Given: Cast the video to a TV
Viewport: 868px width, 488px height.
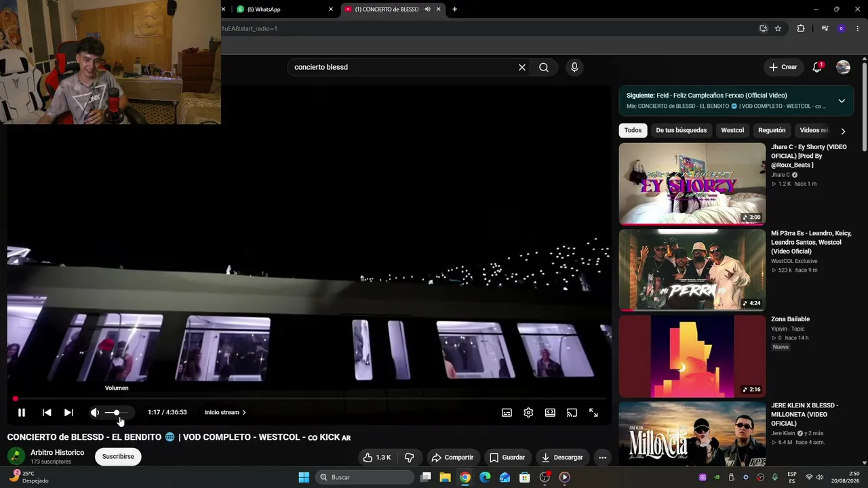Looking at the screenshot, I should pos(572,412).
